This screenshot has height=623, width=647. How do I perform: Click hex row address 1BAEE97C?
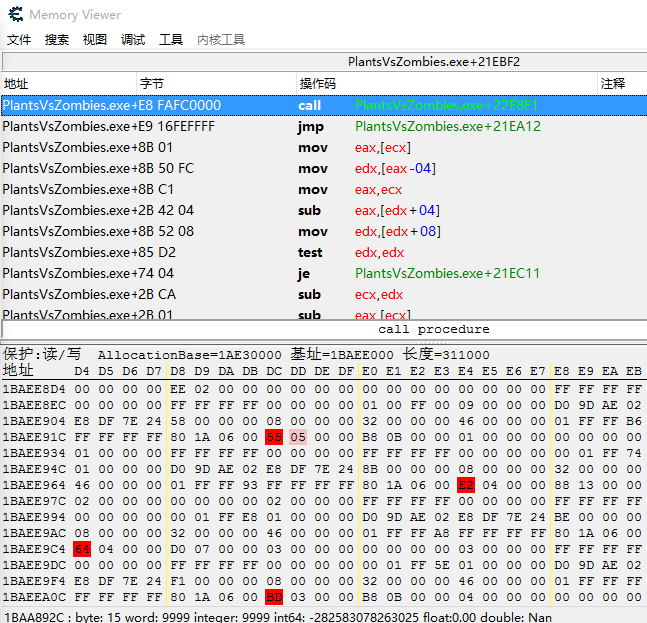(x=34, y=501)
